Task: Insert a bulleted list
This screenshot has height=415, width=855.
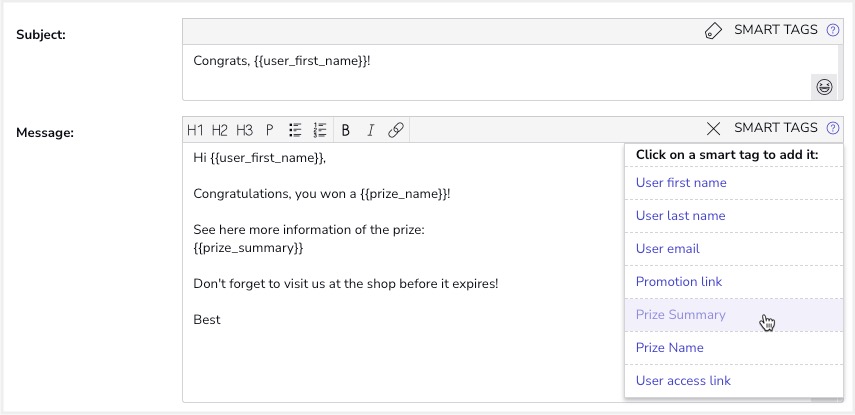Action: [295, 130]
